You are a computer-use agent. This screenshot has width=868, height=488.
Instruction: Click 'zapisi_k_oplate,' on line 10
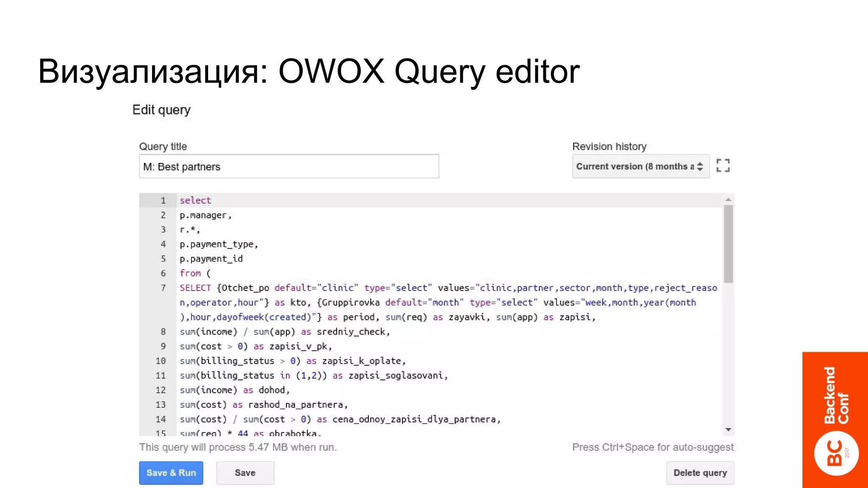click(x=364, y=361)
